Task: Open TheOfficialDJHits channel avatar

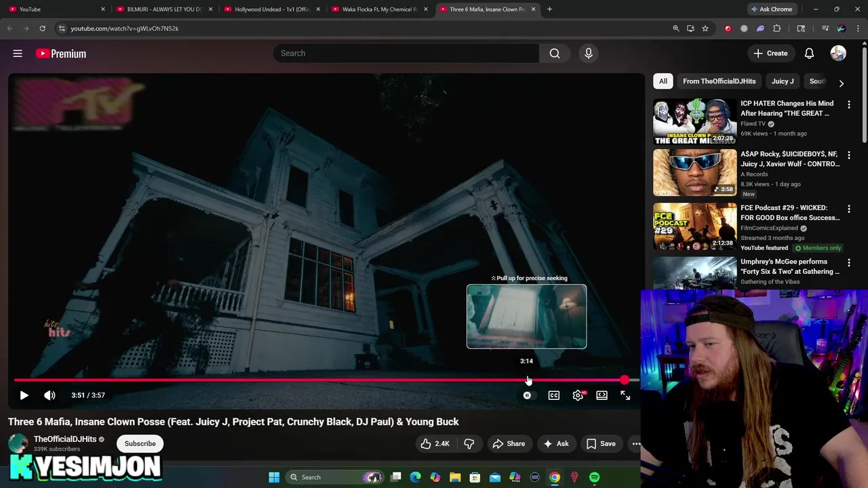Action: coord(18,444)
